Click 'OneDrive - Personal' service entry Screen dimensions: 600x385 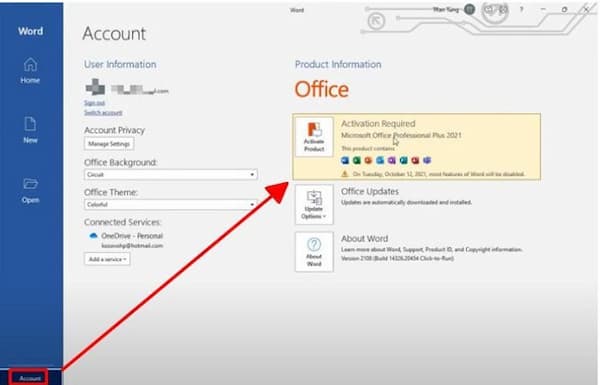(132, 236)
